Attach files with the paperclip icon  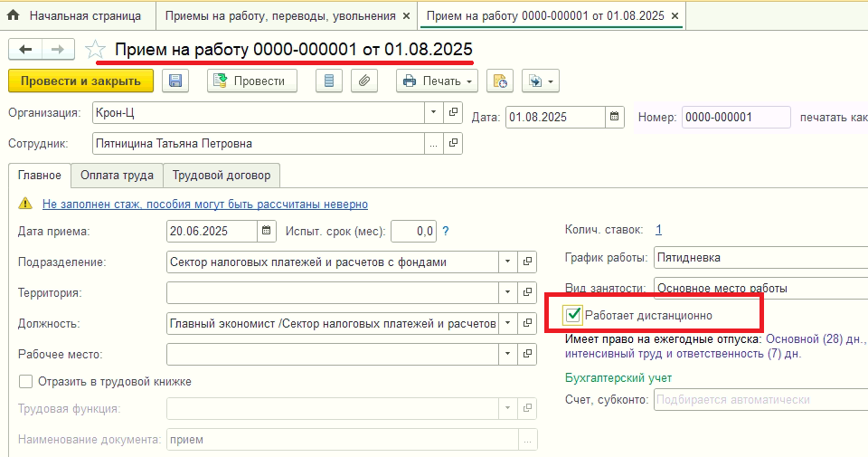363,81
